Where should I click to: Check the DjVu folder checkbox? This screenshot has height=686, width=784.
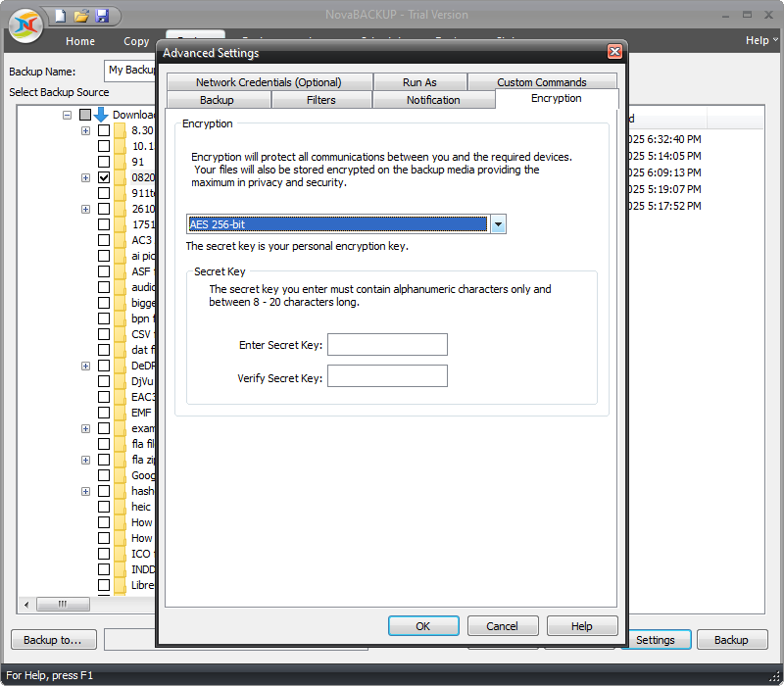pos(104,381)
